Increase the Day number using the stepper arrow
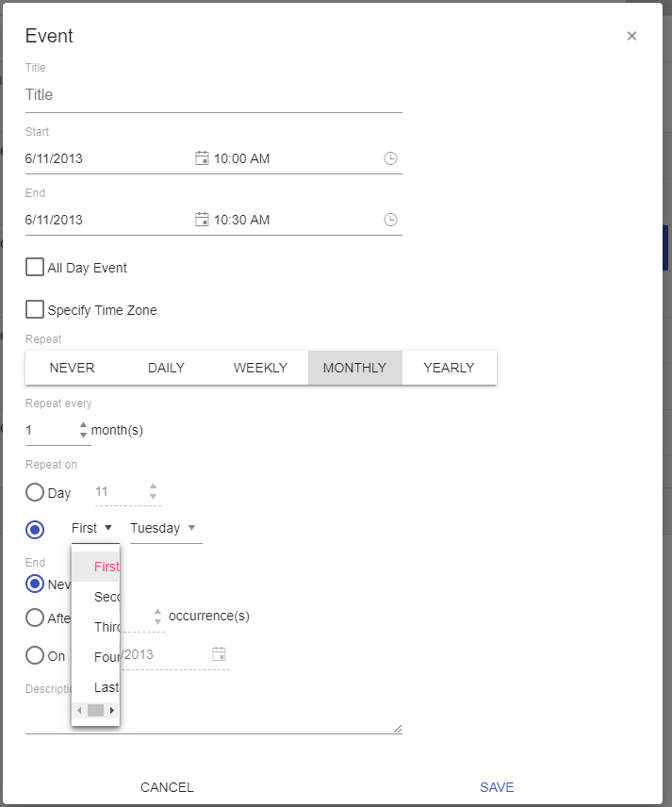 [153, 486]
